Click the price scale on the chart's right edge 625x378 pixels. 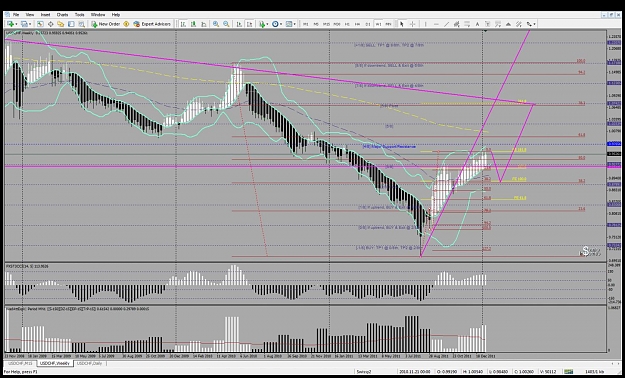point(613,146)
